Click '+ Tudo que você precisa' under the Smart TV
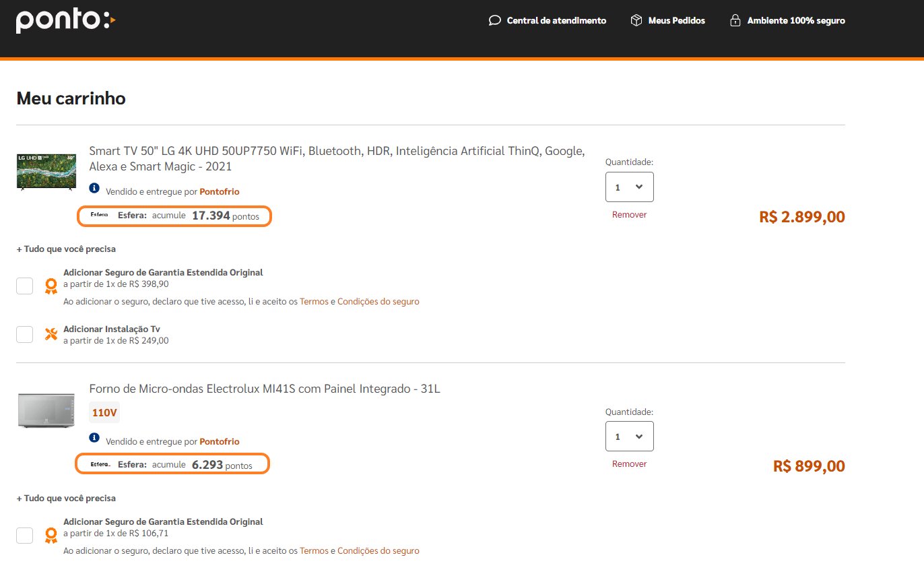The height and width of the screenshot is (578, 924). point(66,249)
